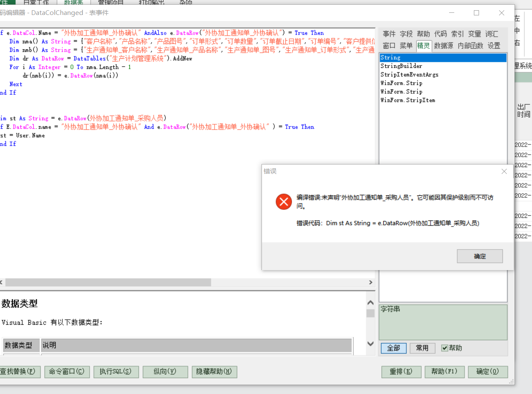Open 命令窗口(C)
This screenshot has width=532, height=394.
tap(67, 371)
